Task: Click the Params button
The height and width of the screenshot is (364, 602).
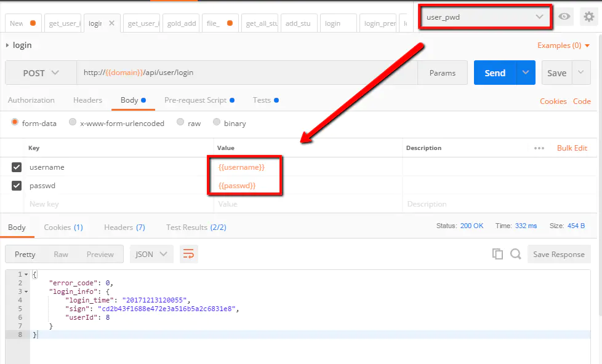Action: [x=443, y=73]
